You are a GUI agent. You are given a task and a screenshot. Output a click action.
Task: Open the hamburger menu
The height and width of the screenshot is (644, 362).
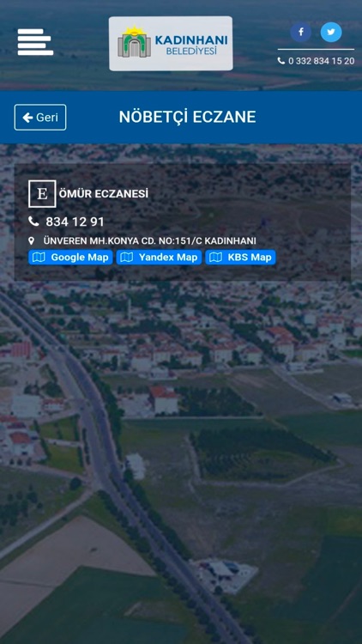tap(35, 42)
